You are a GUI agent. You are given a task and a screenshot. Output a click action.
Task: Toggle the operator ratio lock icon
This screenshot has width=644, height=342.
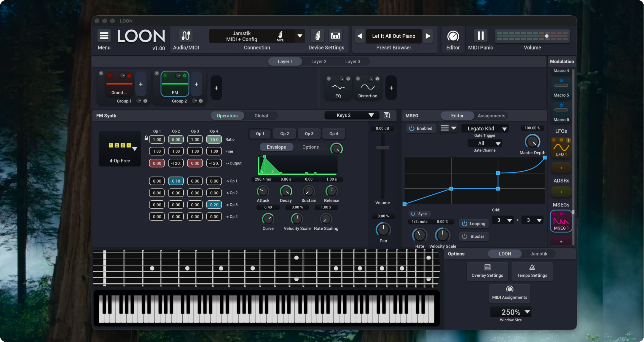click(146, 138)
